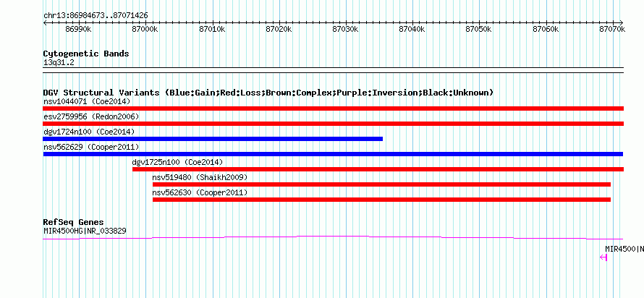Click the 87030k ruler tick label
The image size is (644, 298).
click(345, 30)
